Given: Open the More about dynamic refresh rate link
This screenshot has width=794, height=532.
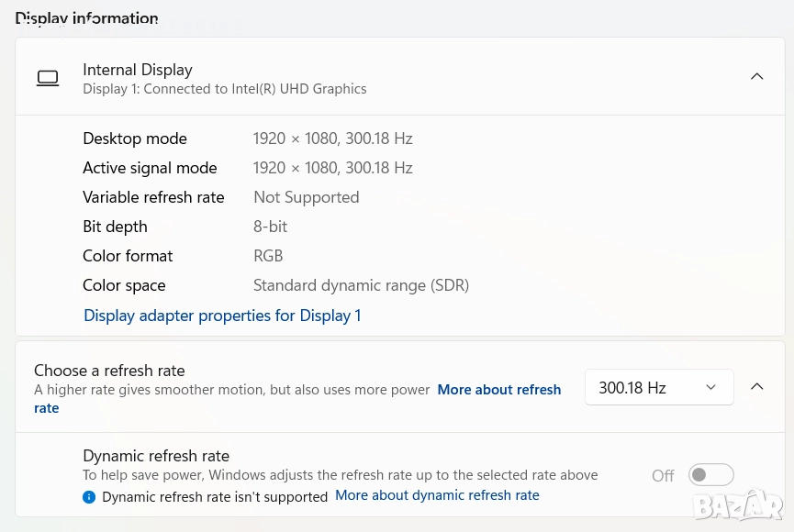Looking at the screenshot, I should tap(437, 495).
